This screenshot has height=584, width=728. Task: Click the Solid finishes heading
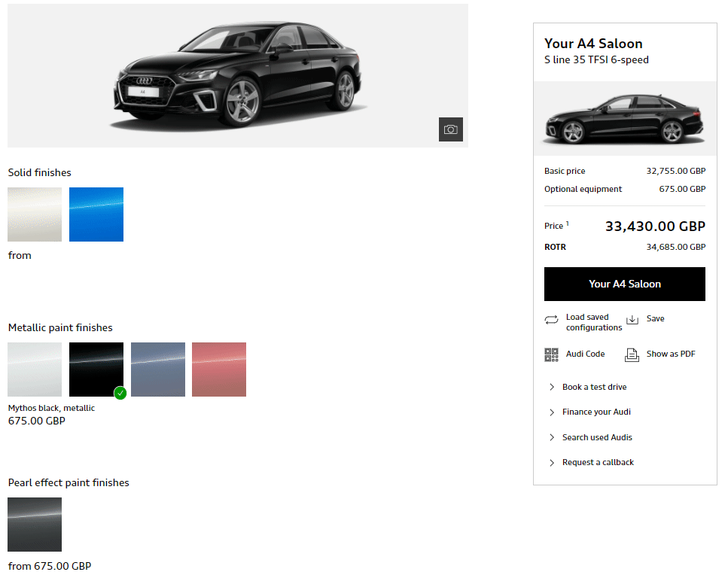(x=39, y=172)
